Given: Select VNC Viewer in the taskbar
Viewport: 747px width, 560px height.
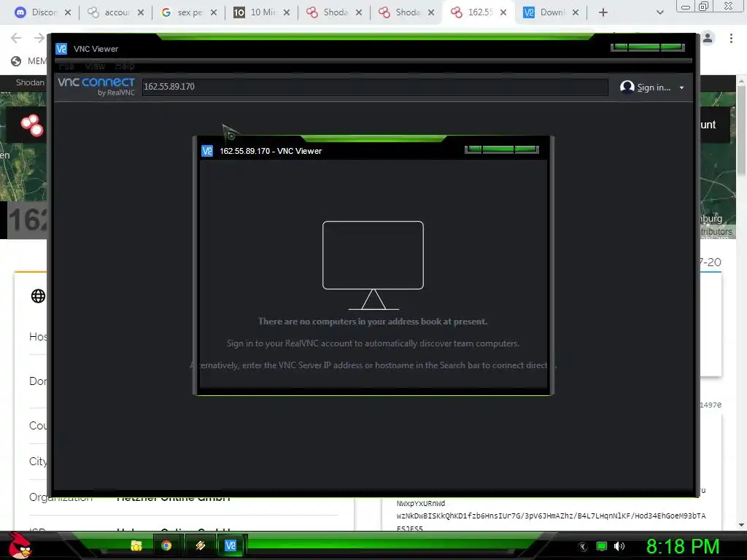Looking at the screenshot, I should pyautogui.click(x=231, y=545).
